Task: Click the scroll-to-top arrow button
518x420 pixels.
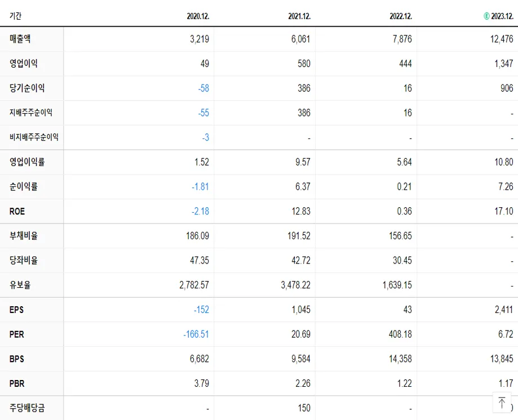Action: click(x=502, y=403)
